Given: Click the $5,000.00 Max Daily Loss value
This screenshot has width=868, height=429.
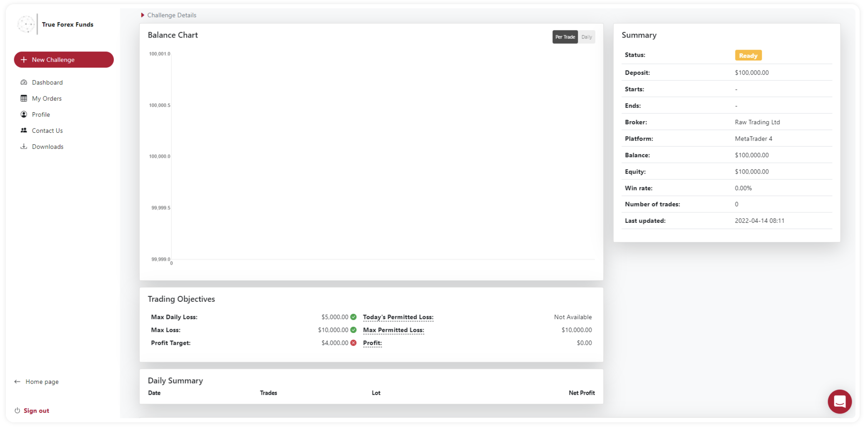Looking at the screenshot, I should tap(335, 317).
